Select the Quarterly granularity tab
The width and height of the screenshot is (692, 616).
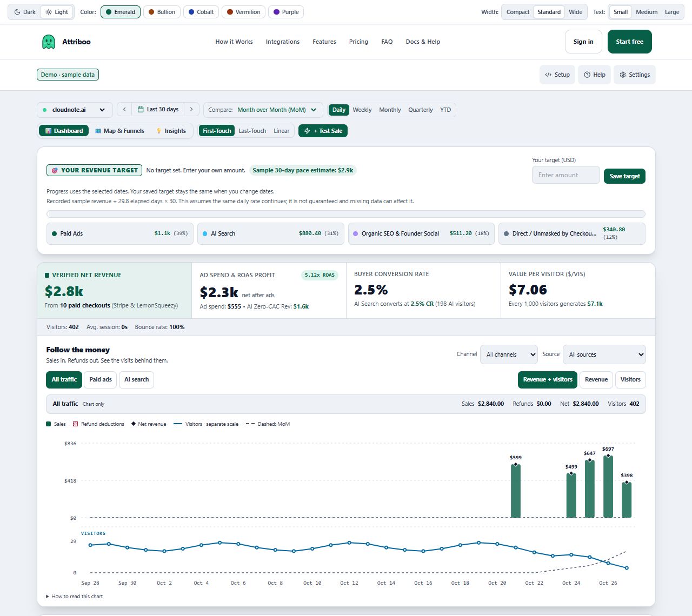click(x=421, y=110)
